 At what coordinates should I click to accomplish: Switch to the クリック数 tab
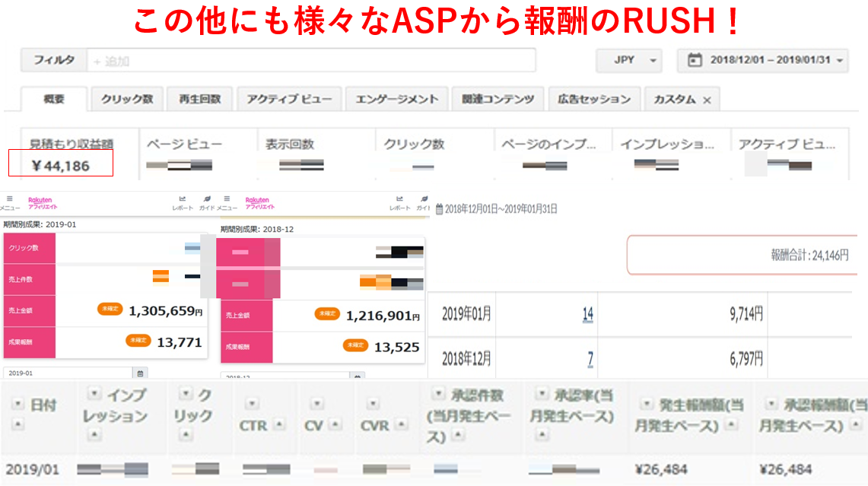point(127,99)
